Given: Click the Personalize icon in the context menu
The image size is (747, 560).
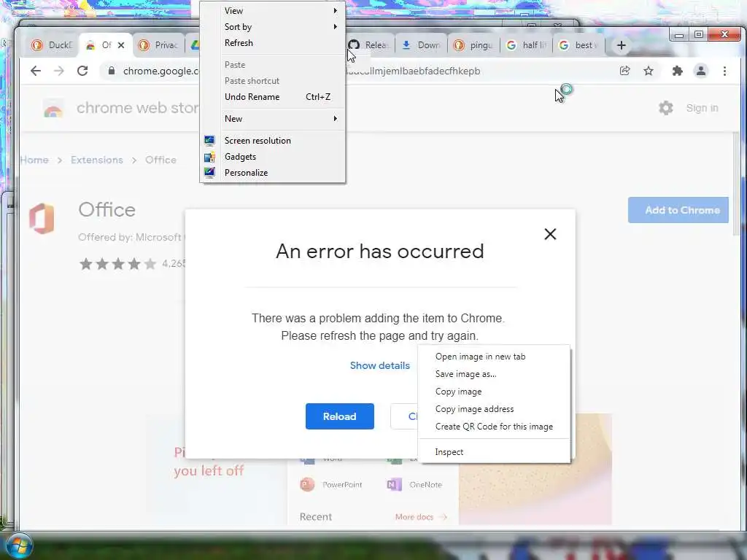Looking at the screenshot, I should [x=209, y=172].
